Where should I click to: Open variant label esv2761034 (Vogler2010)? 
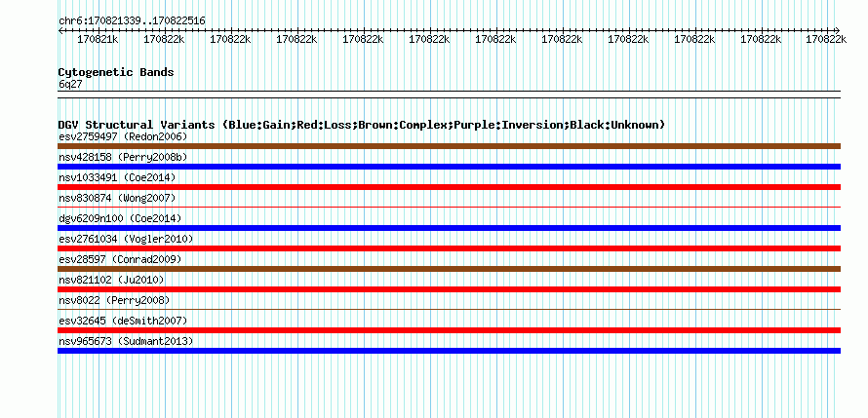126,239
